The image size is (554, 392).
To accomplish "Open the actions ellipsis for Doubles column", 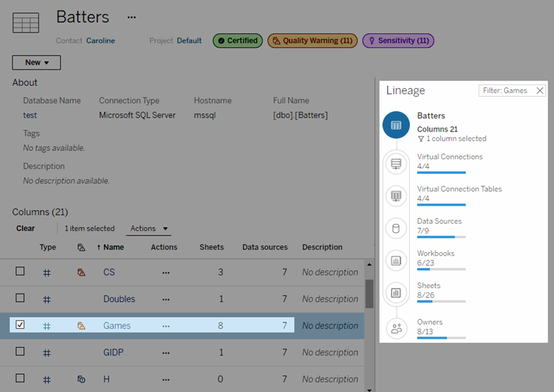I will pos(166,299).
